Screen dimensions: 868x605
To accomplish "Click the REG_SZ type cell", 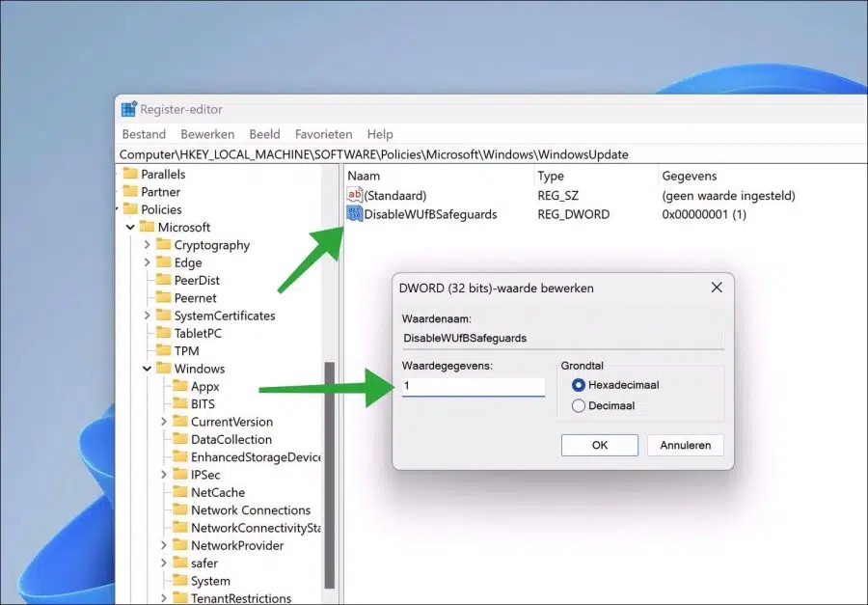I will (x=558, y=196).
